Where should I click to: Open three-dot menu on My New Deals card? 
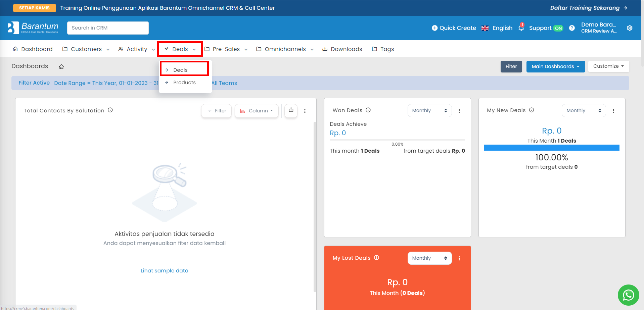pyautogui.click(x=613, y=111)
